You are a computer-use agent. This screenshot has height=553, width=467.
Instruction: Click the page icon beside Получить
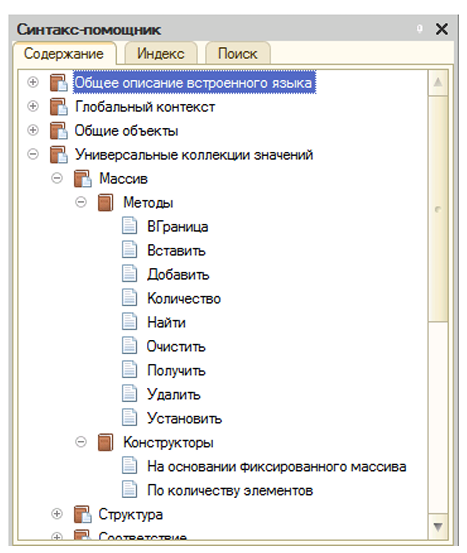129,370
